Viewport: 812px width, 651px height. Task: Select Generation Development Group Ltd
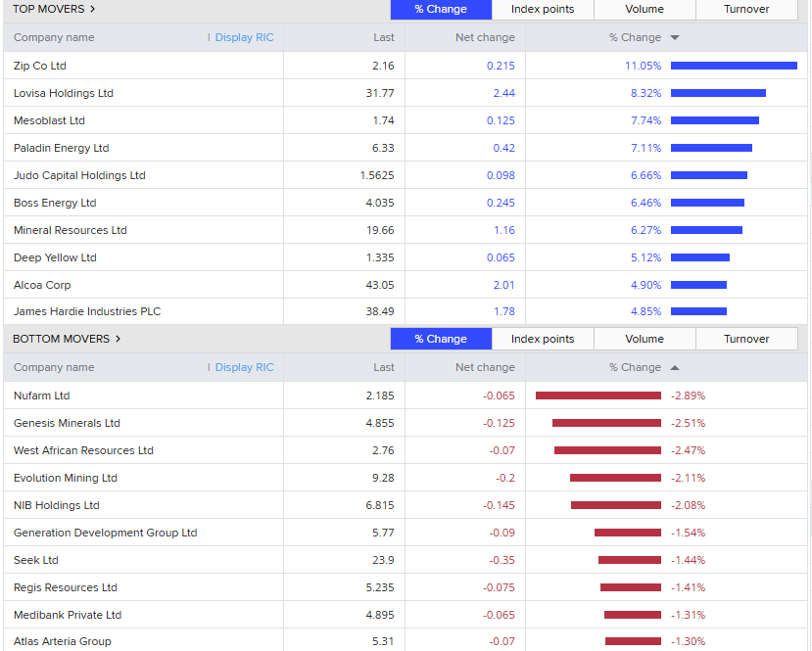(105, 533)
